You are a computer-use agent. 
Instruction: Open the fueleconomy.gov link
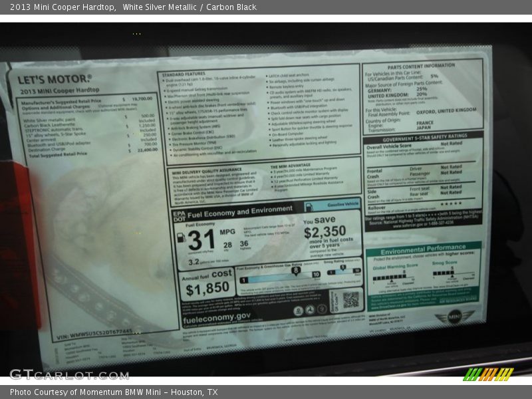[217, 318]
